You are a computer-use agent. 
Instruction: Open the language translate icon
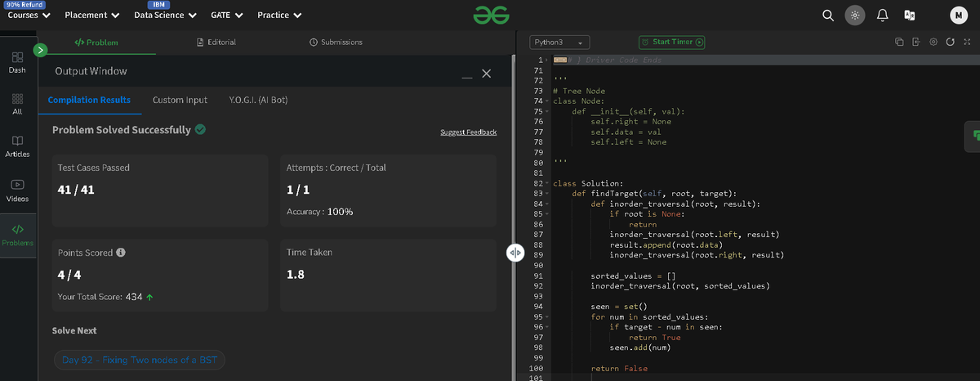click(x=909, y=16)
